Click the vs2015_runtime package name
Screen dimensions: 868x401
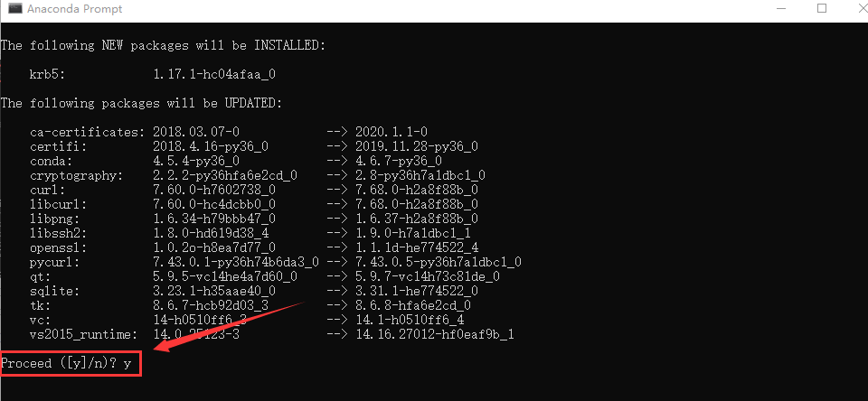click(83, 335)
